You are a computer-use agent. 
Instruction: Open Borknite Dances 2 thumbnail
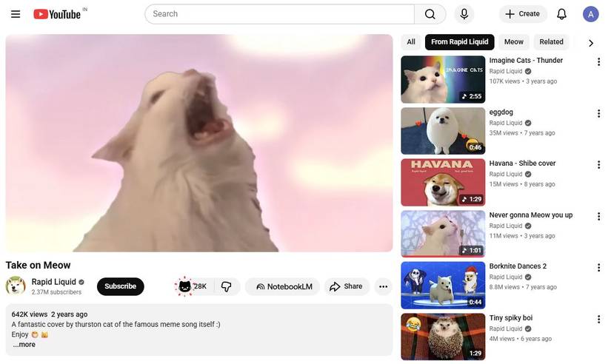[443, 286]
